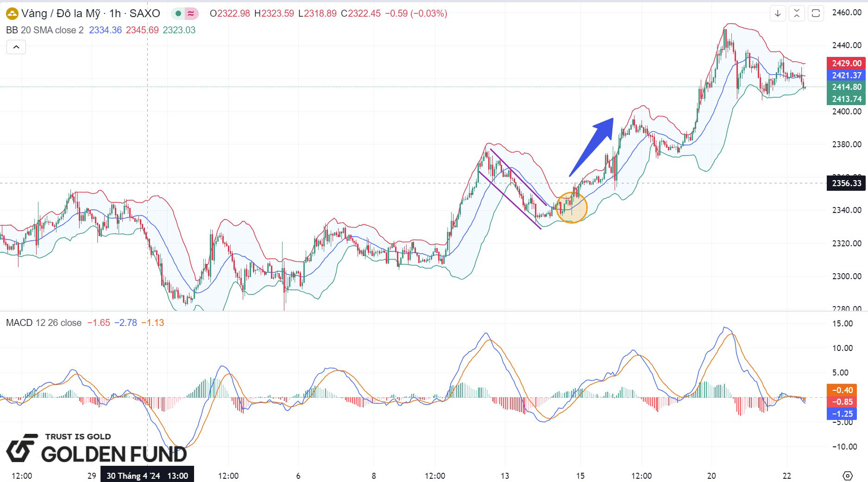Click the orange −0.40 MACD axis label
Screen dimensions: 868x482
click(x=842, y=390)
